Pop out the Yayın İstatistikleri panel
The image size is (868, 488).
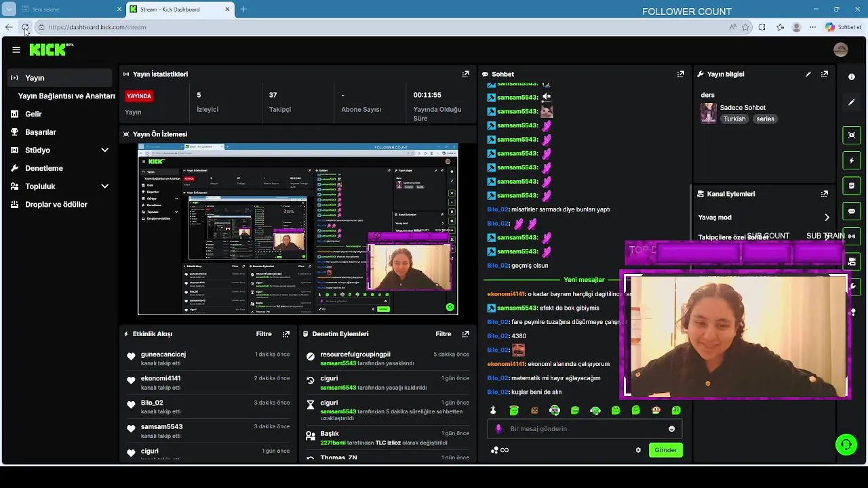tap(466, 74)
